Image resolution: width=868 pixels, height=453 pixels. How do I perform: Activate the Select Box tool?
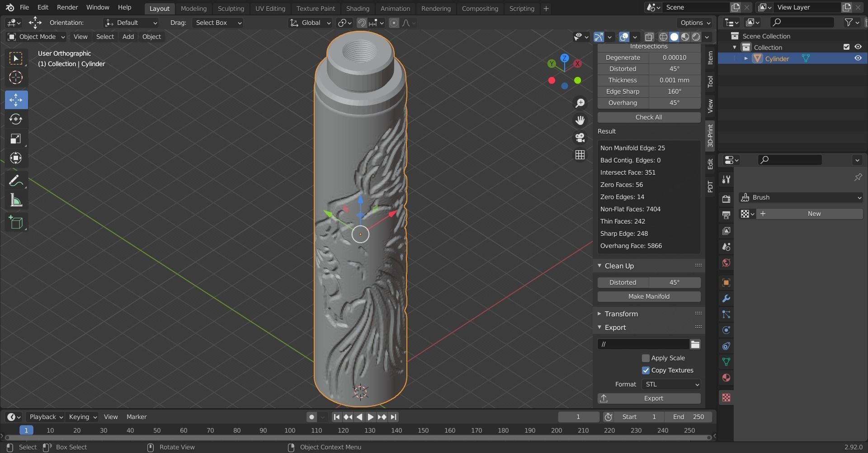16,58
